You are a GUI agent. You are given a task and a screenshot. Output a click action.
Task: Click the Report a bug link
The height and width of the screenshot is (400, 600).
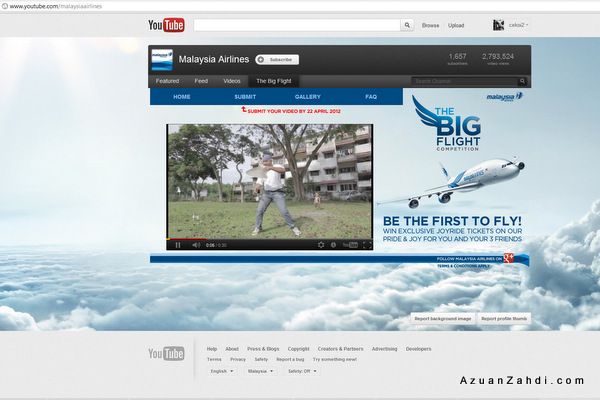[290, 359]
